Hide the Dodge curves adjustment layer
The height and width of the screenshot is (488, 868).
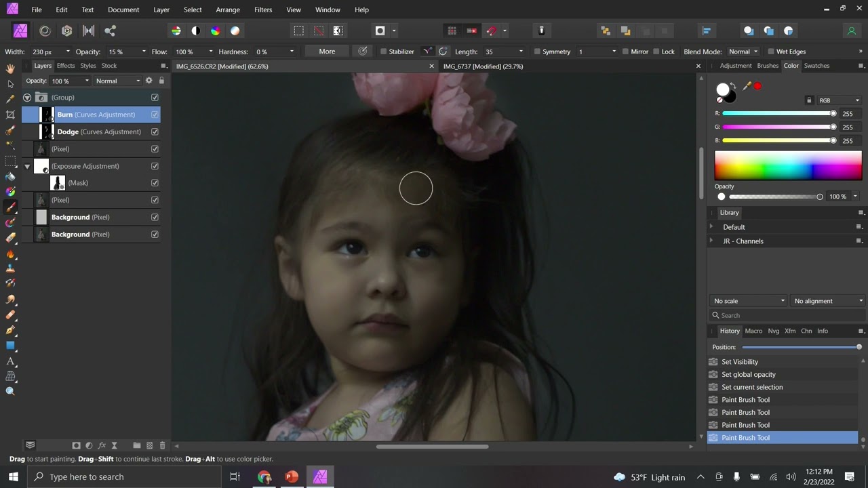[x=155, y=131]
